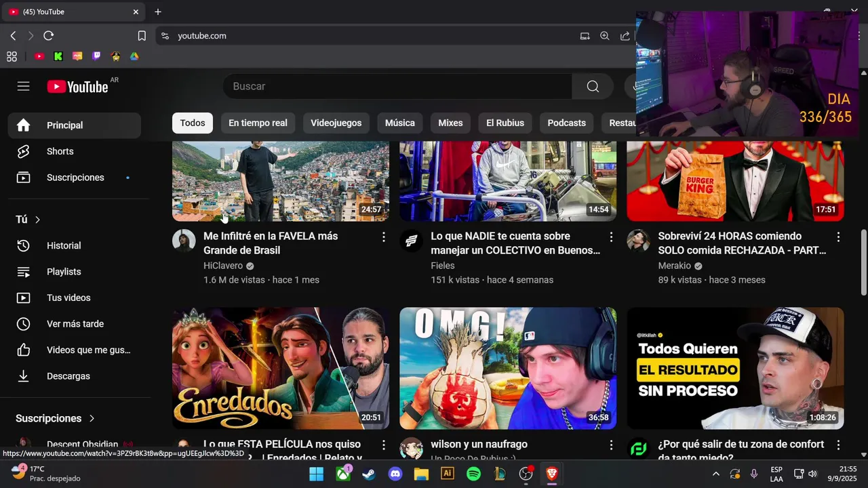Click the Fieles channel avatar

[x=411, y=241]
